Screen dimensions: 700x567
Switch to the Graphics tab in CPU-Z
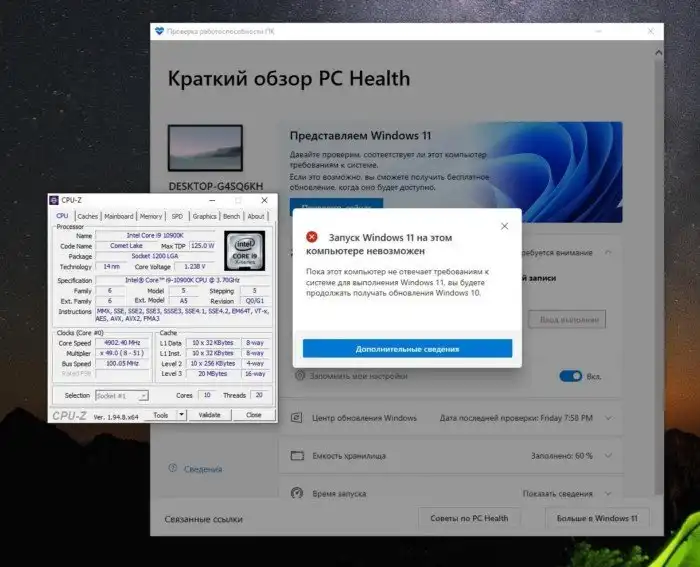coord(205,216)
